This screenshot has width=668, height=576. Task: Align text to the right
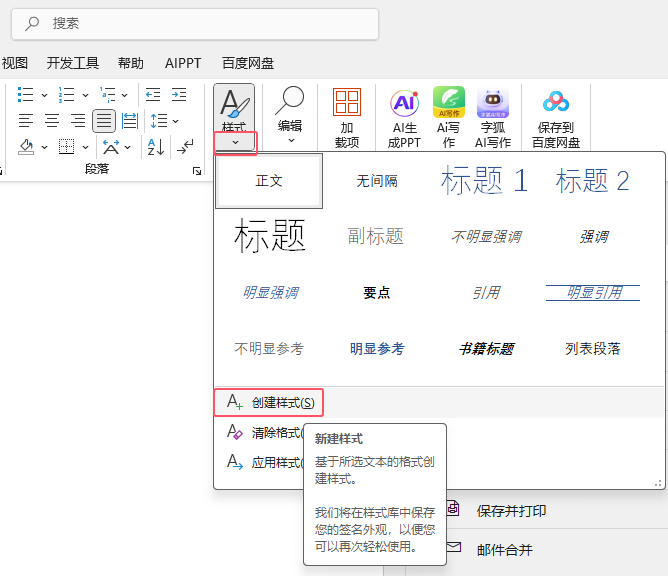[78, 121]
